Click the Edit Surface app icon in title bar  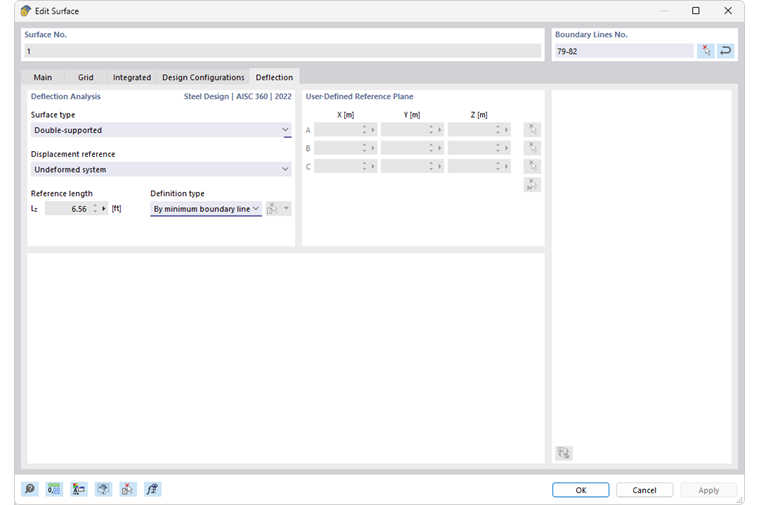coord(26,11)
